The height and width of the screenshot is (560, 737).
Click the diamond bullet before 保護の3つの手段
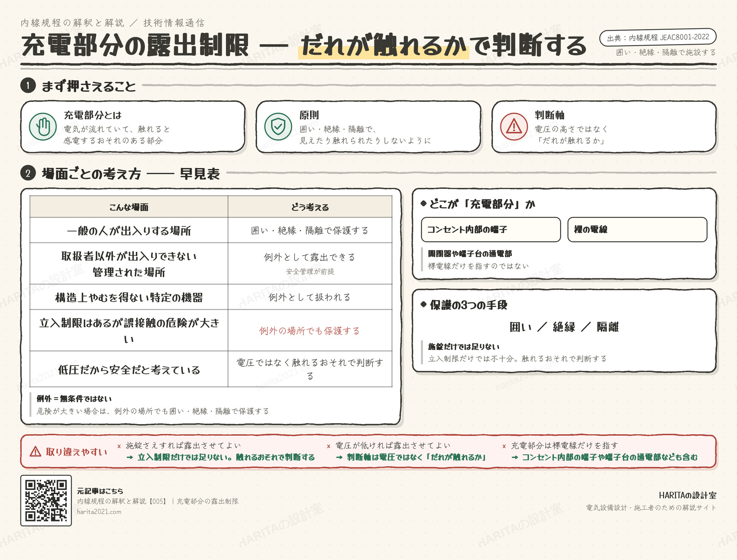[x=424, y=304]
